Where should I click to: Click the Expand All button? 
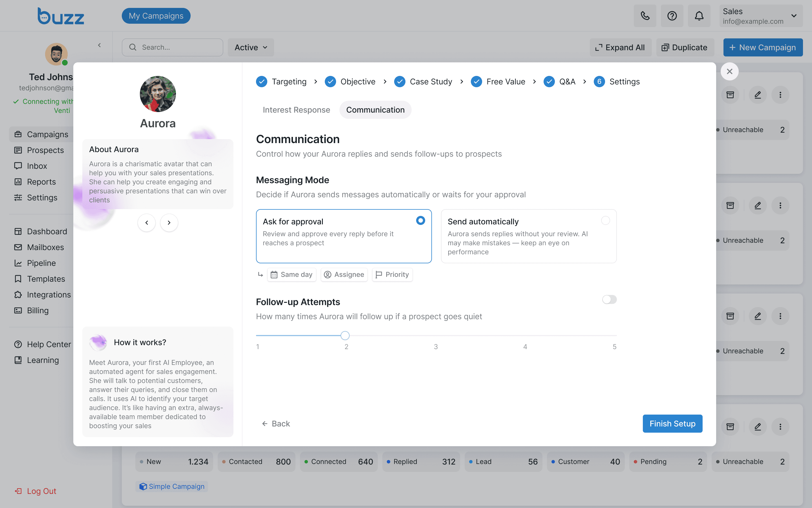pos(620,47)
